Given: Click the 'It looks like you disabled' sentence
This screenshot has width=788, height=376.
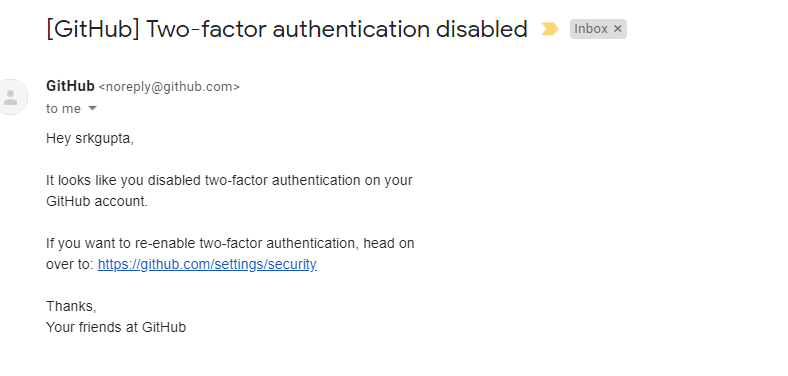Looking at the screenshot, I should (x=124, y=180).
